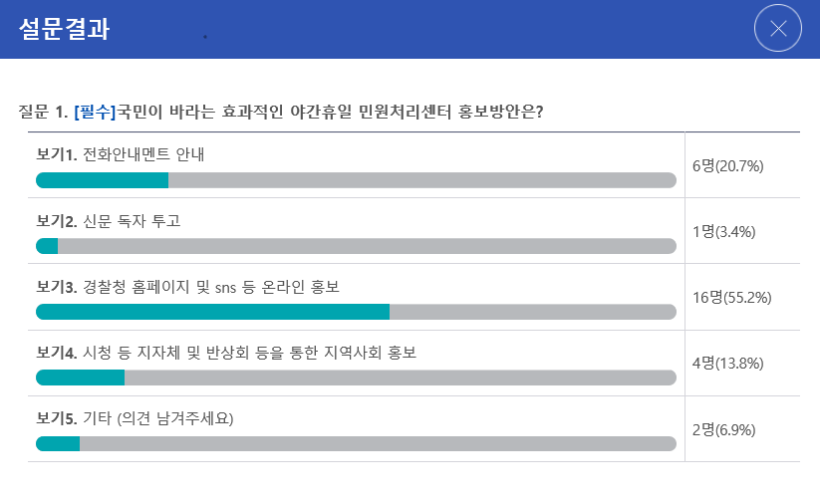Click the progress bar for 신문 독자 투고

tap(356, 246)
